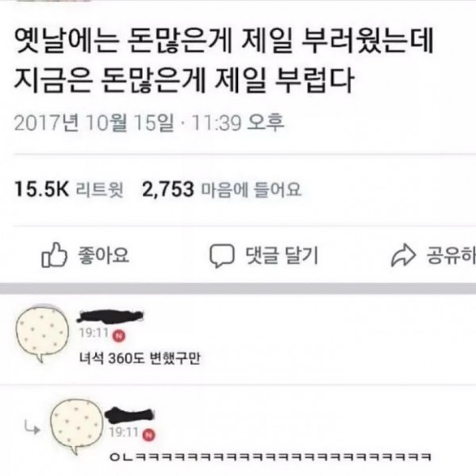
Task: Click the reply author's blacked-out username
Action: tap(129, 415)
